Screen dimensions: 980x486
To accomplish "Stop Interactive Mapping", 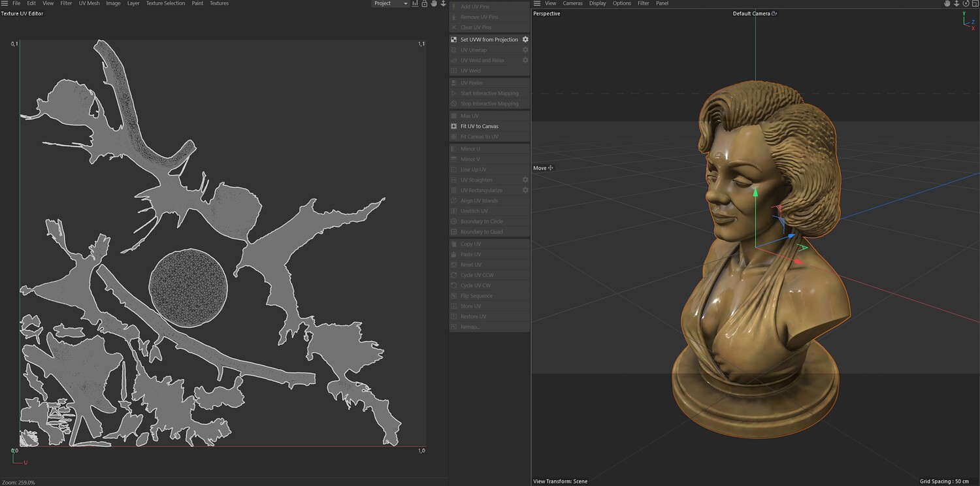I will [489, 104].
